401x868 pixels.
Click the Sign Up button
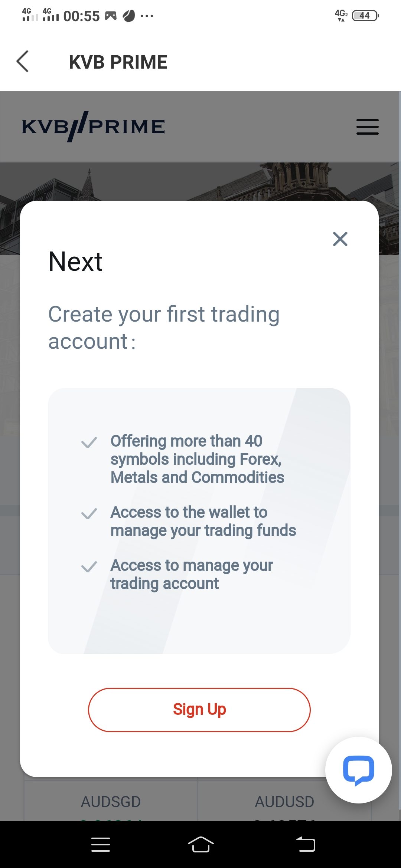199,710
